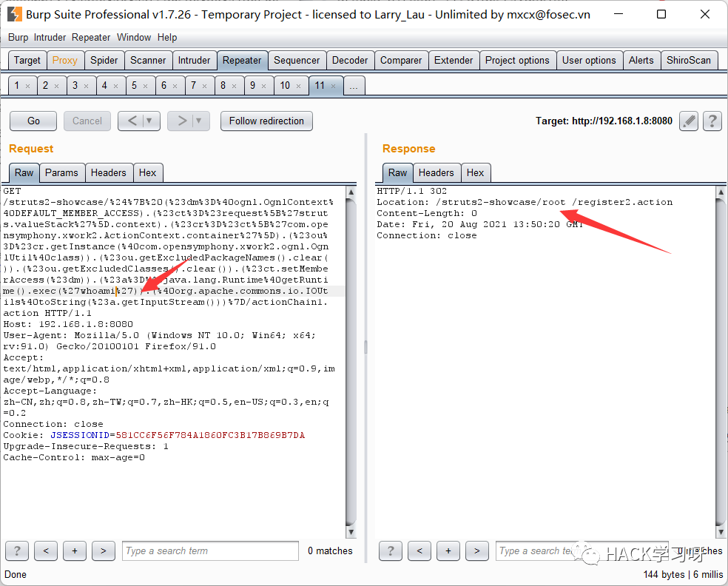
Task: Open the back history dropdown arrow
Action: pos(149,121)
